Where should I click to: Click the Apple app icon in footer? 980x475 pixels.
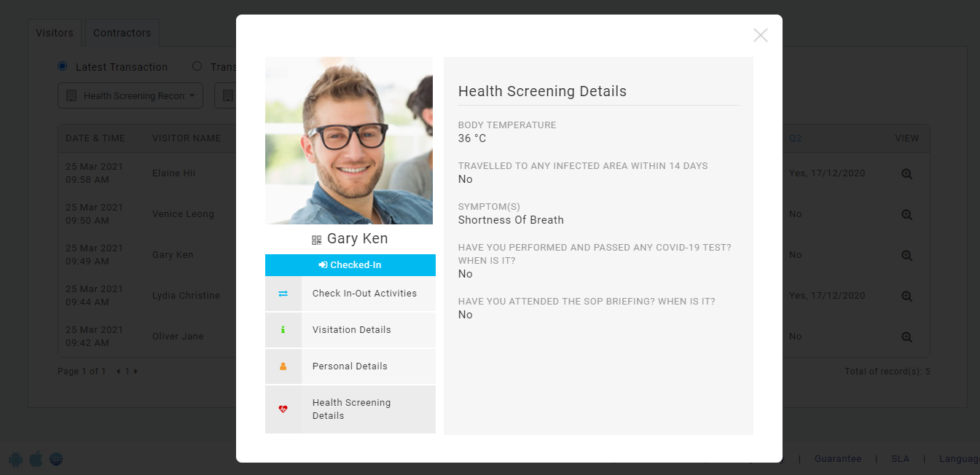(x=36, y=459)
